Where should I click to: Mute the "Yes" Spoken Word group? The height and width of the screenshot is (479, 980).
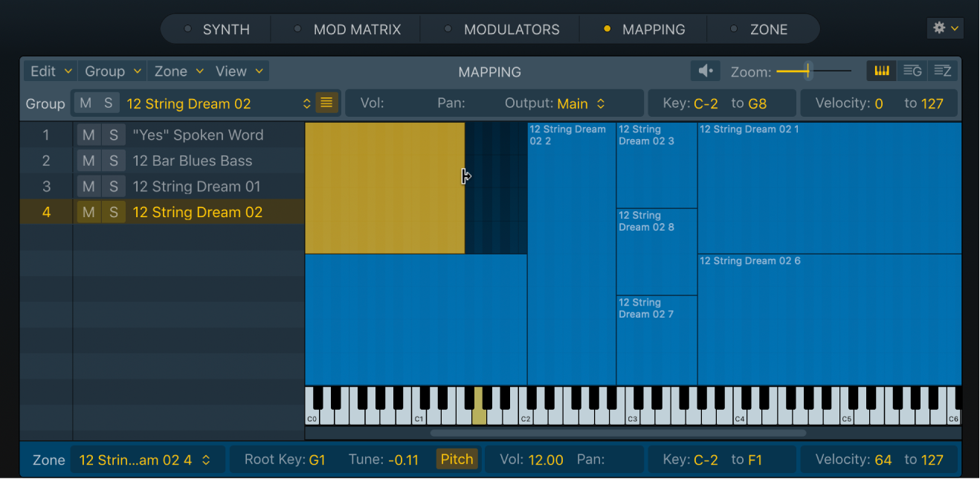[x=88, y=135]
